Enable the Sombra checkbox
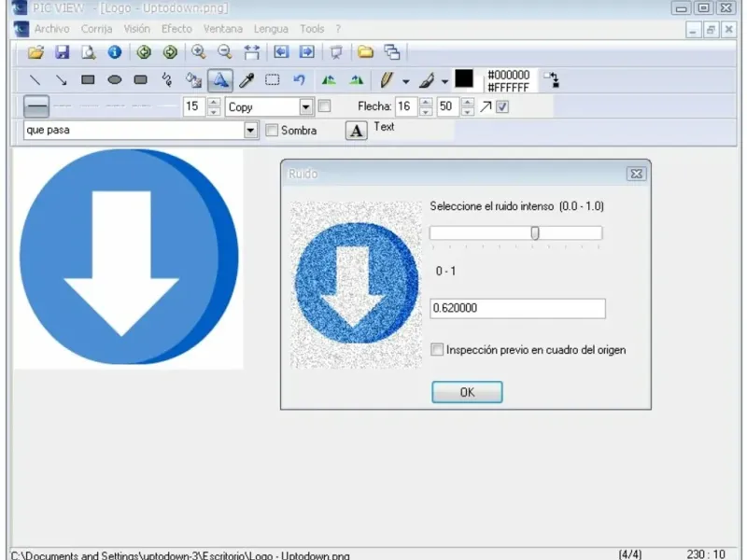The height and width of the screenshot is (560, 747). (272, 130)
